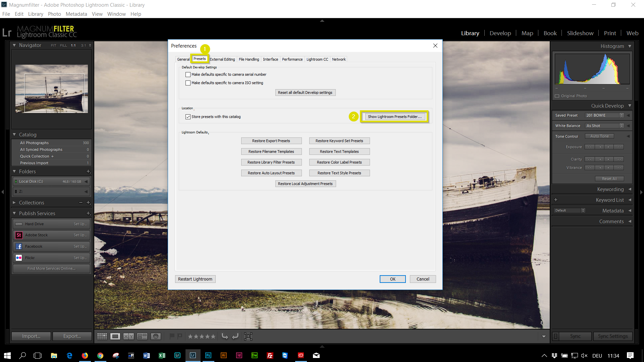Click the Adobe Stock service icon

coord(19,235)
